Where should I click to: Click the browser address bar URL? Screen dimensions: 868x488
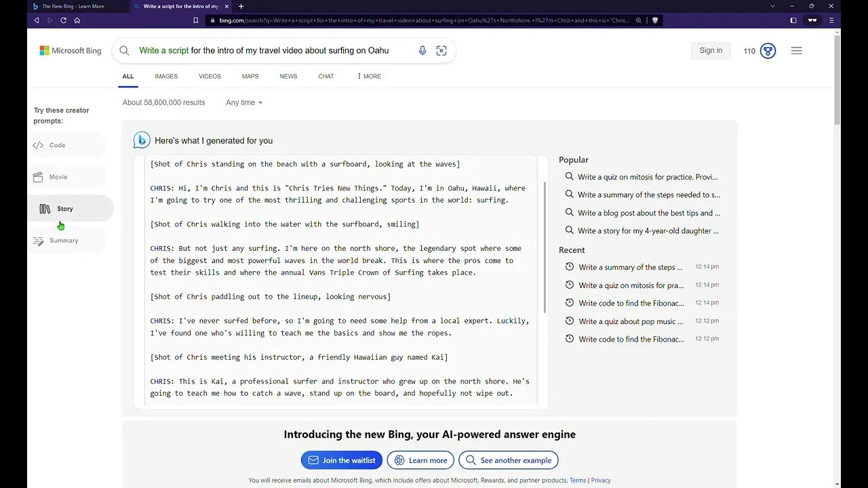pos(425,20)
